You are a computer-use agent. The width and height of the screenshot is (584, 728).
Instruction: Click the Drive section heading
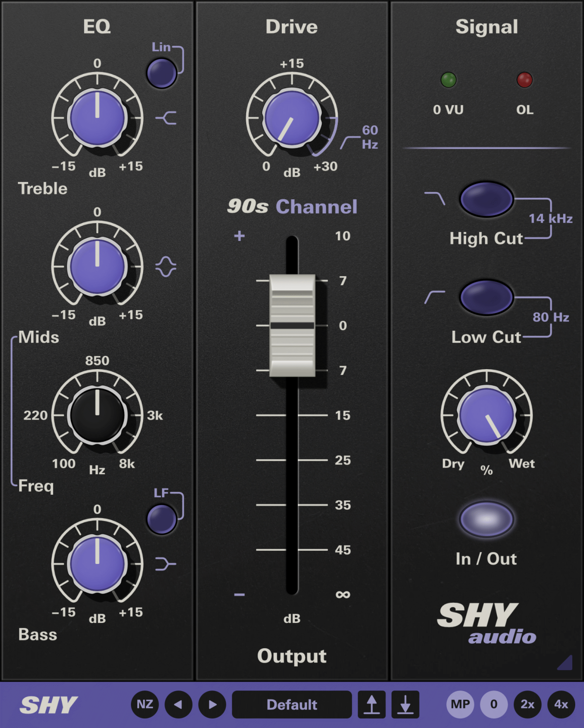292,27
